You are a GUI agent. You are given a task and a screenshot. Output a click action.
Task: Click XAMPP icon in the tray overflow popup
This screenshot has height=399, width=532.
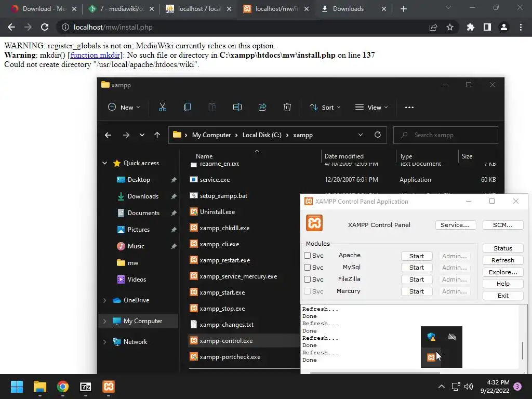[431, 357]
